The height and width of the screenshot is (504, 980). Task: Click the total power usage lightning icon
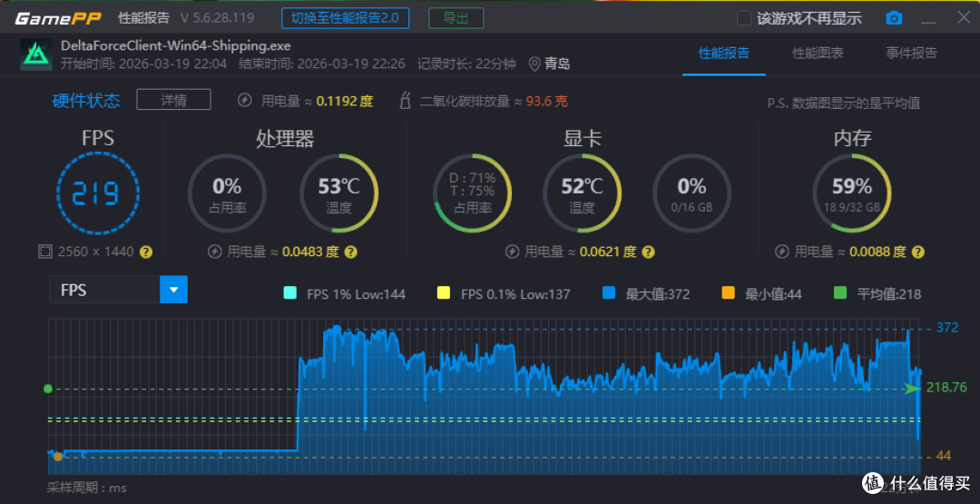coord(245,100)
